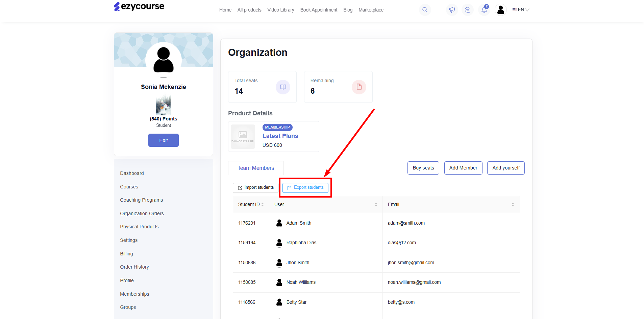Click the user avatar icon in header
Viewport: 644px width, 319px height.
(x=501, y=10)
